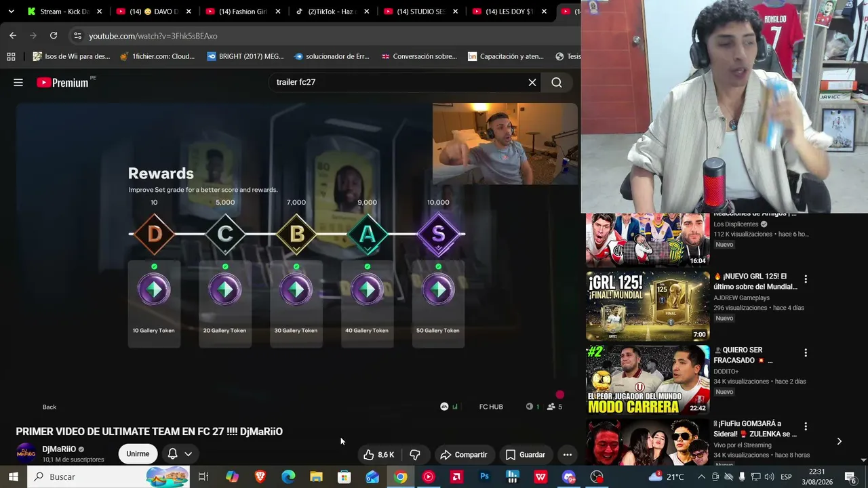Open the Windows notification center icon
This screenshot has width=868, height=488.
point(850,476)
